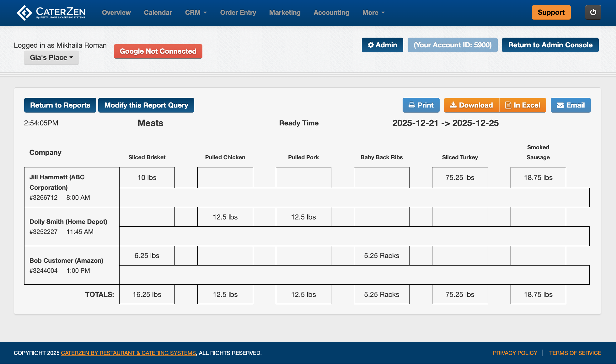Image resolution: width=616 pixels, height=364 pixels.
Task: Open the Privacy Policy link
Action: [x=515, y=353]
